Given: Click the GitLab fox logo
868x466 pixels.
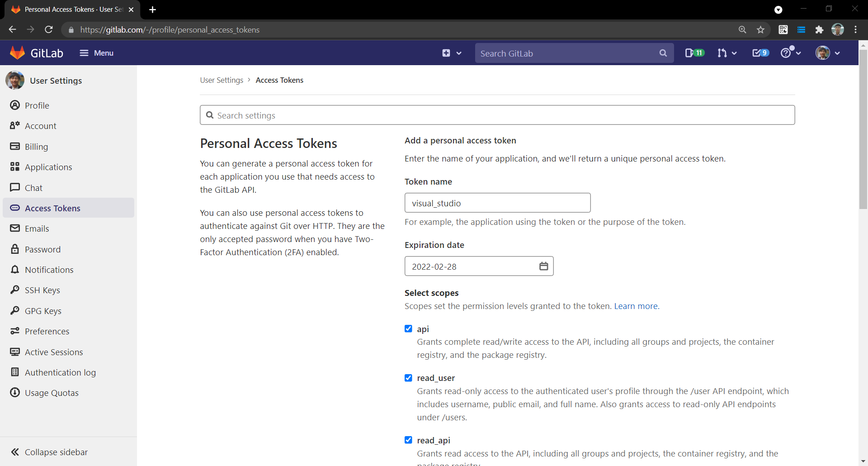Looking at the screenshot, I should point(17,53).
